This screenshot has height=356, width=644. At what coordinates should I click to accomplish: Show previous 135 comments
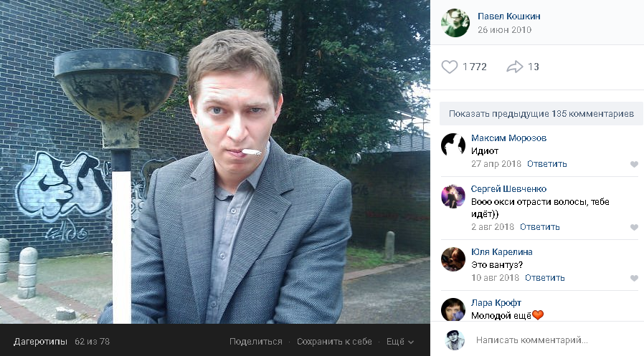[541, 114]
